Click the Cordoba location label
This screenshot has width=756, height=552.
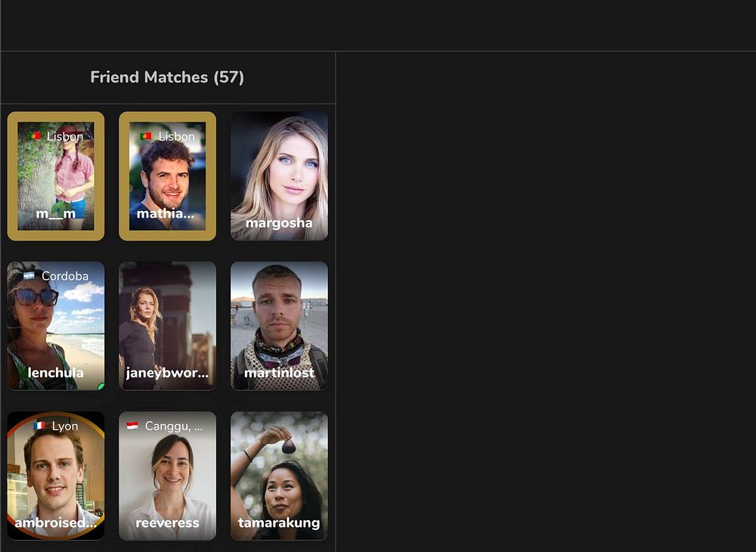click(65, 276)
